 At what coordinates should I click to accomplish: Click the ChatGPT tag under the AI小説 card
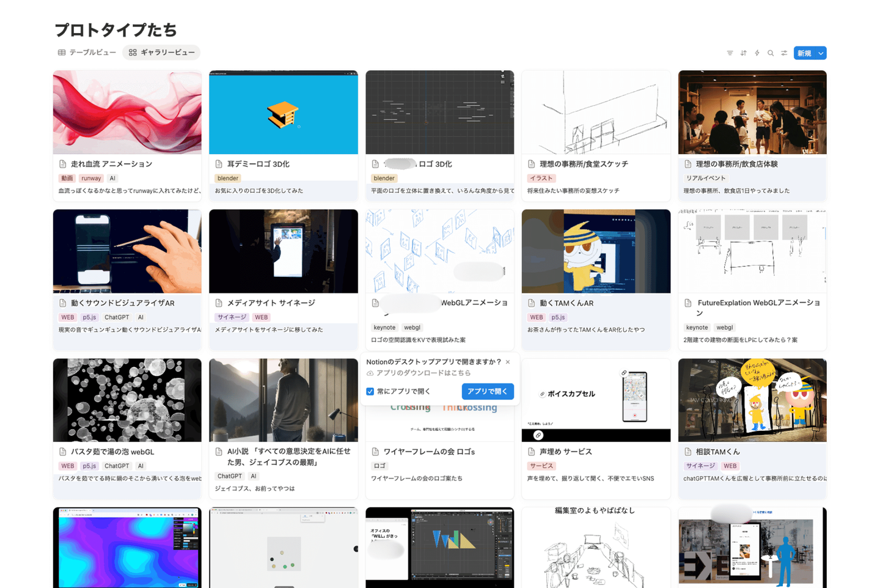(x=230, y=476)
